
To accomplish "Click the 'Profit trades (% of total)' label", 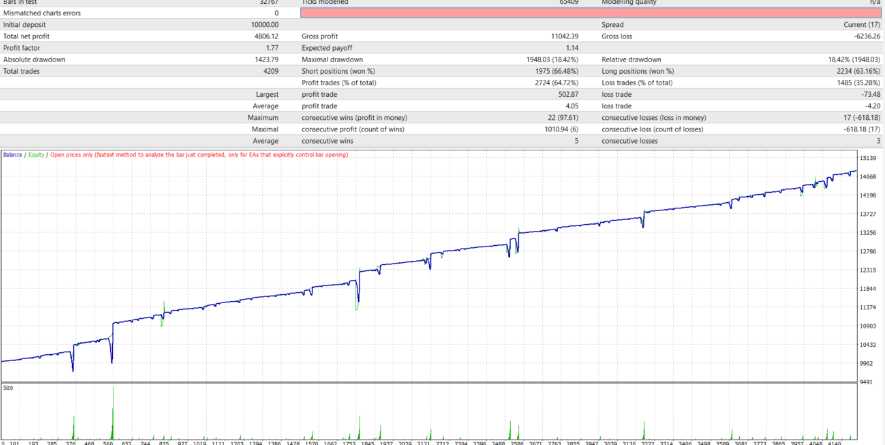I will [x=339, y=82].
